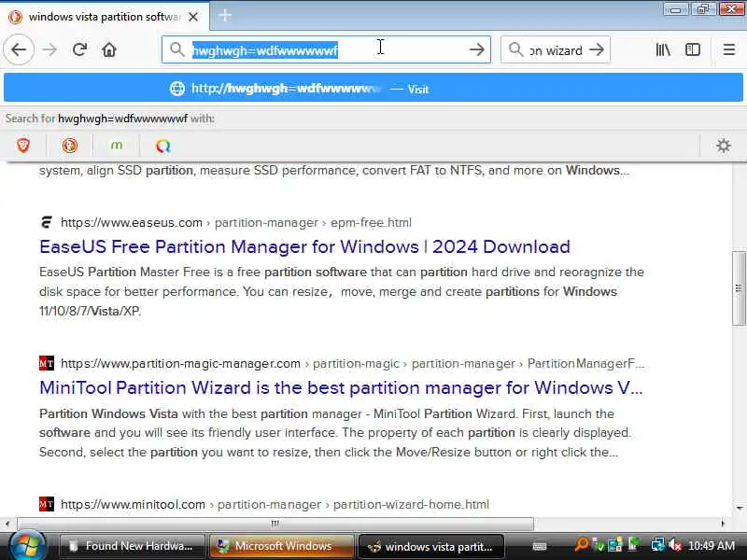The width and height of the screenshot is (747, 560).
Task: Open the browser home page
Action: tap(109, 49)
